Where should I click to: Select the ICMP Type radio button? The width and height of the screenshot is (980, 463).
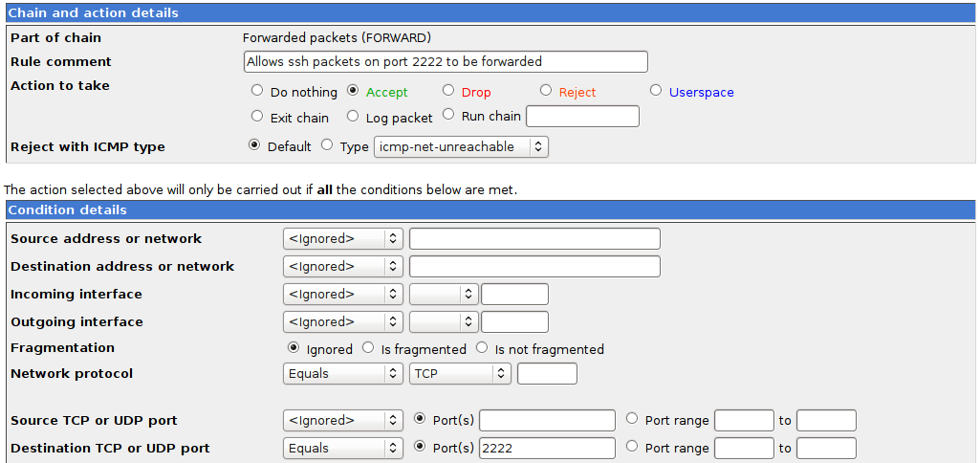coord(327,145)
